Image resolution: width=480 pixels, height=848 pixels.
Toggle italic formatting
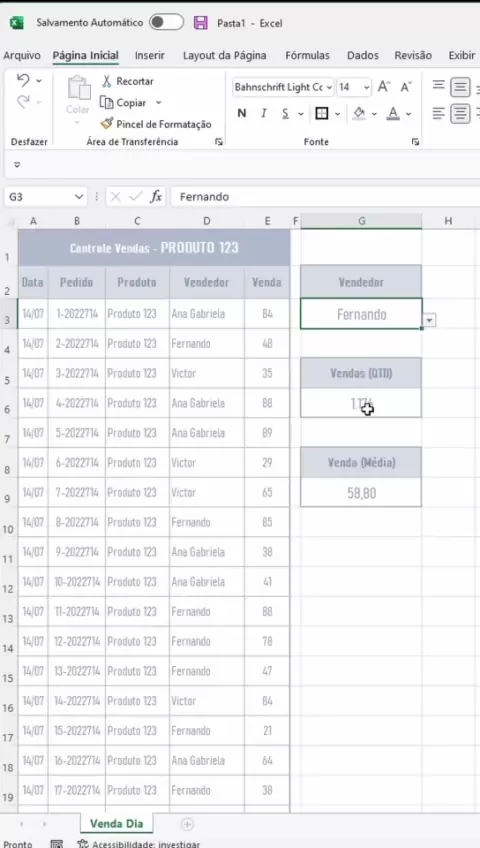264,114
